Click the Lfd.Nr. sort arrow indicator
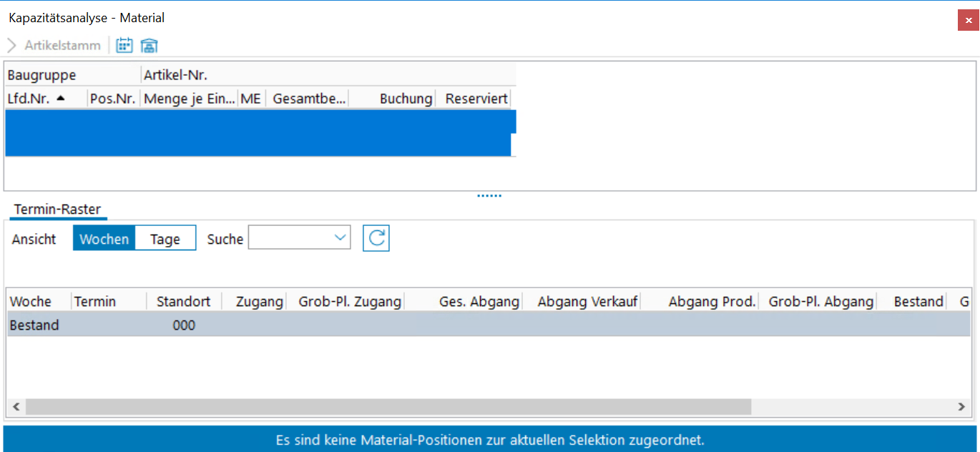 click(60, 99)
